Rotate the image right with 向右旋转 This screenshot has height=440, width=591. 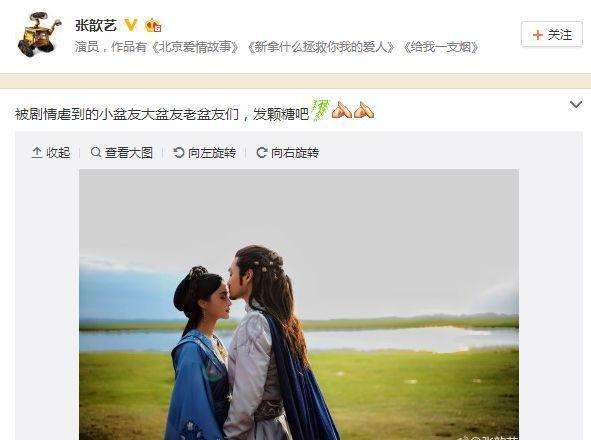click(288, 153)
